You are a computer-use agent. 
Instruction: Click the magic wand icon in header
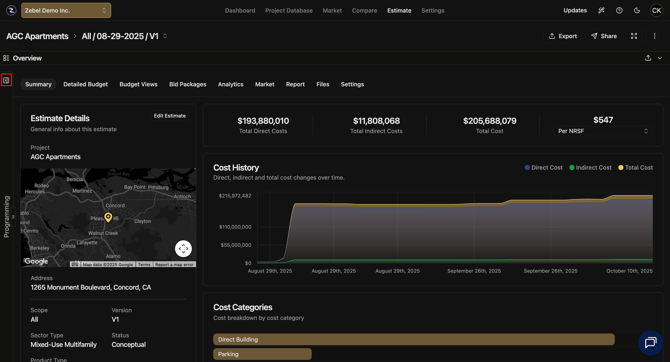601,10
